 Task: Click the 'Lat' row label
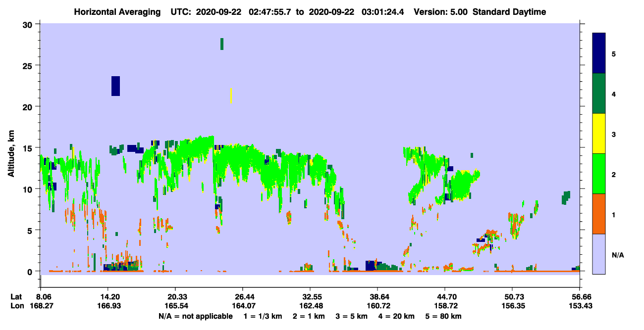tap(16, 297)
